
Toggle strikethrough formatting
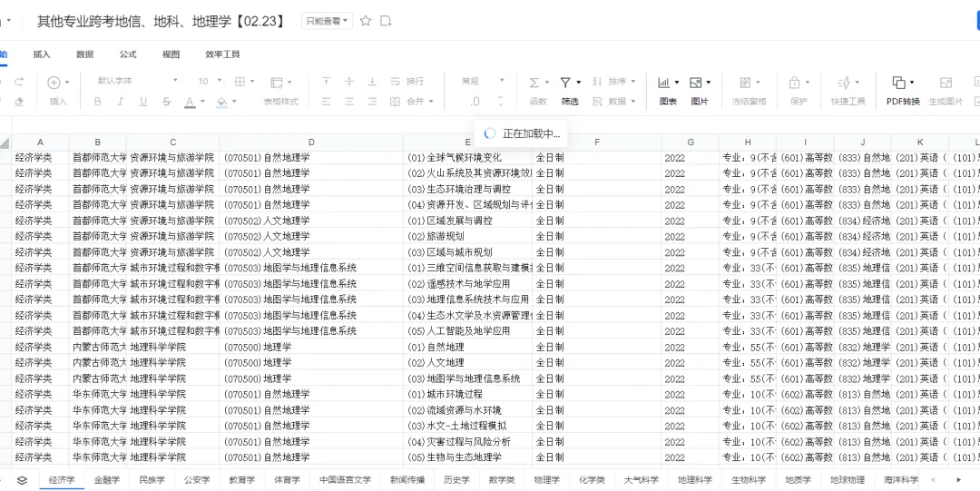[x=166, y=102]
